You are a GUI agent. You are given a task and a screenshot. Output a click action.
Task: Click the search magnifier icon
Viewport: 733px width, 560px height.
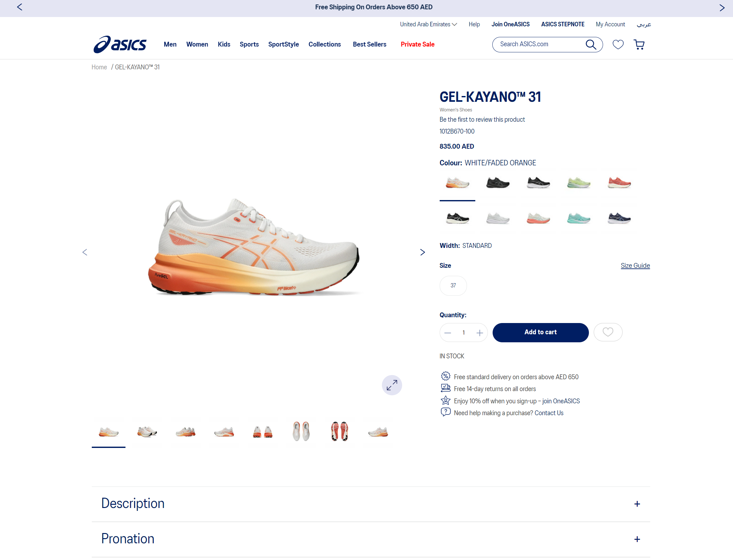click(x=591, y=44)
